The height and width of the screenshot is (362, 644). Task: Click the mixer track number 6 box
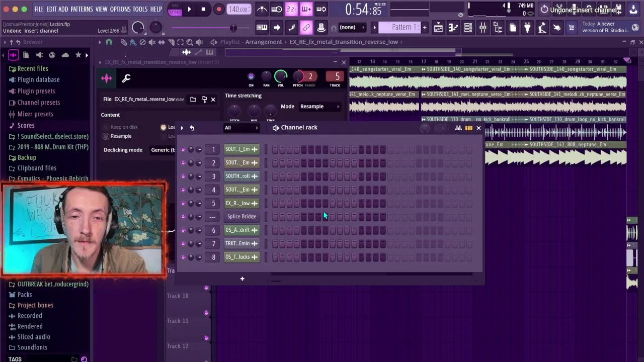pos(213,230)
